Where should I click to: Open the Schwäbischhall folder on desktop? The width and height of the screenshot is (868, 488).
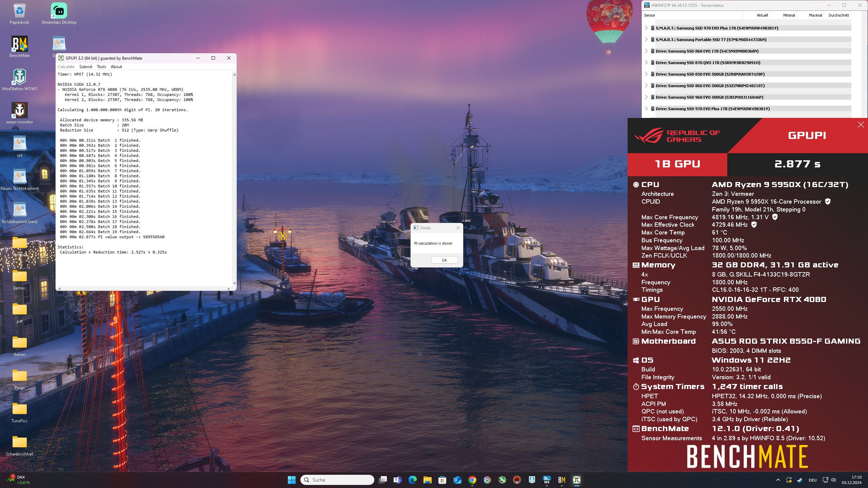coord(19,445)
